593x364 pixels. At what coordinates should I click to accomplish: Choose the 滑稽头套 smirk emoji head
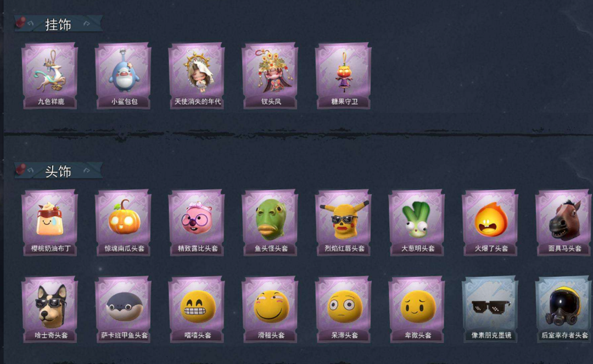coord(270,309)
